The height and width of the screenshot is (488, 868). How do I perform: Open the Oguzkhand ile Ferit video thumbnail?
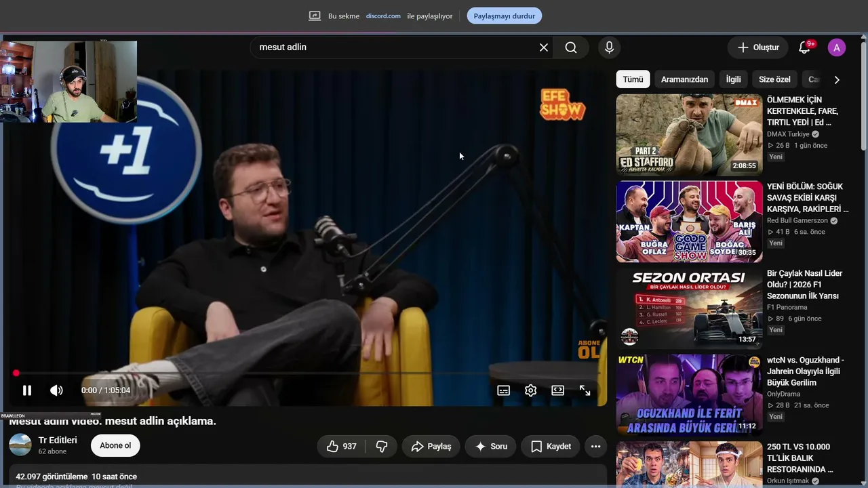689,395
